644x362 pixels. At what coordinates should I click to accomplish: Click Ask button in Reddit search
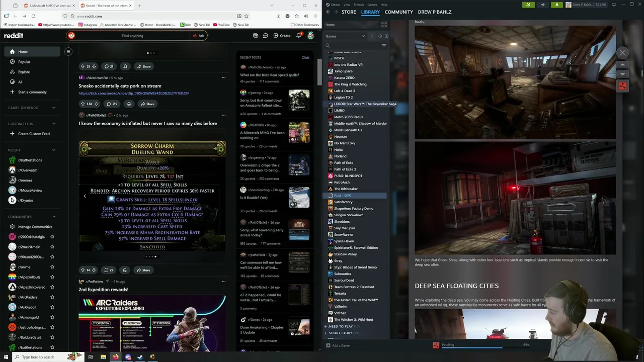199,36
